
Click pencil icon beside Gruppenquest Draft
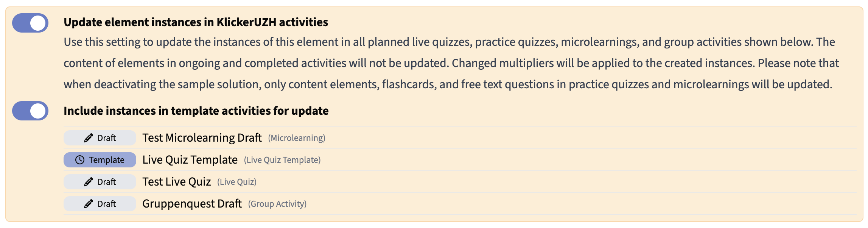pos(88,204)
